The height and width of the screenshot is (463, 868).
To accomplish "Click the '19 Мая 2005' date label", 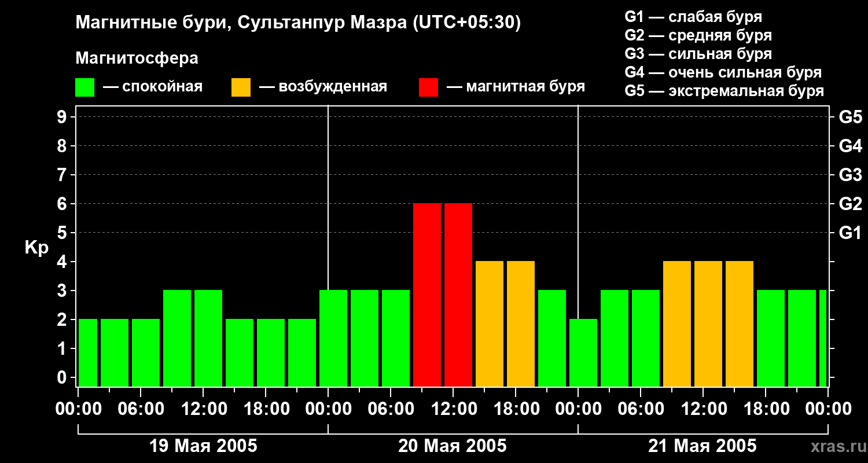I will tap(203, 446).
